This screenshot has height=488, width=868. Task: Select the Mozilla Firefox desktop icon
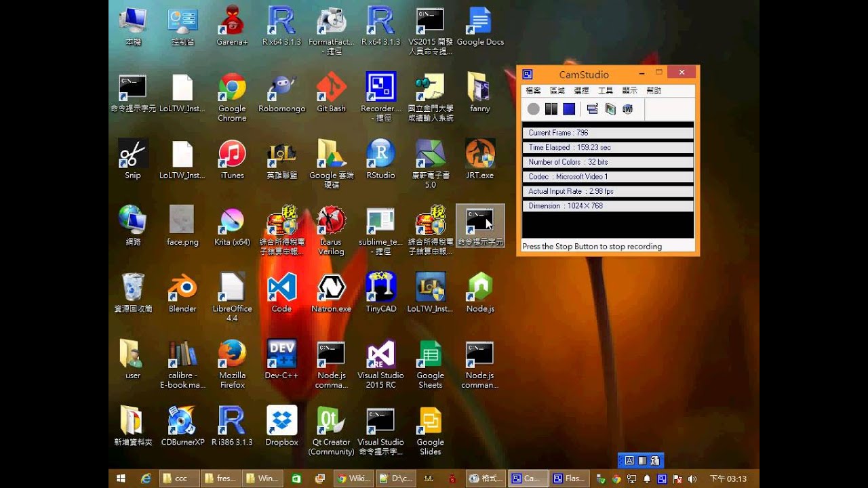click(232, 364)
